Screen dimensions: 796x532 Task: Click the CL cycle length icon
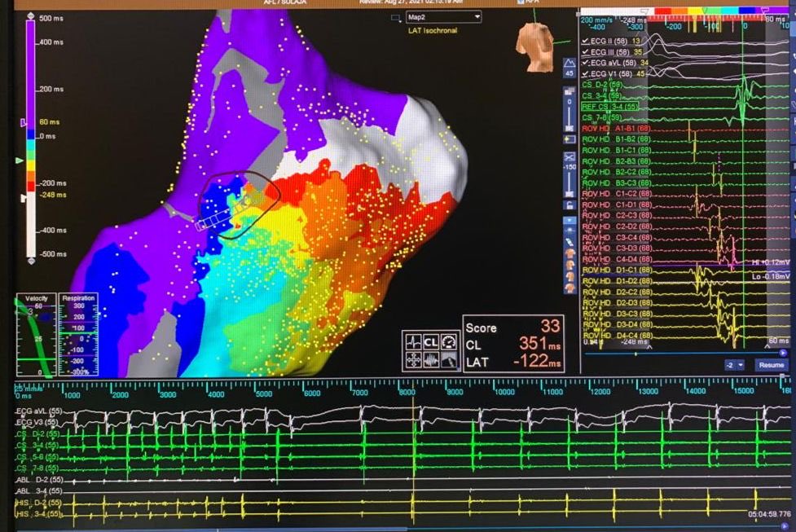[431, 341]
